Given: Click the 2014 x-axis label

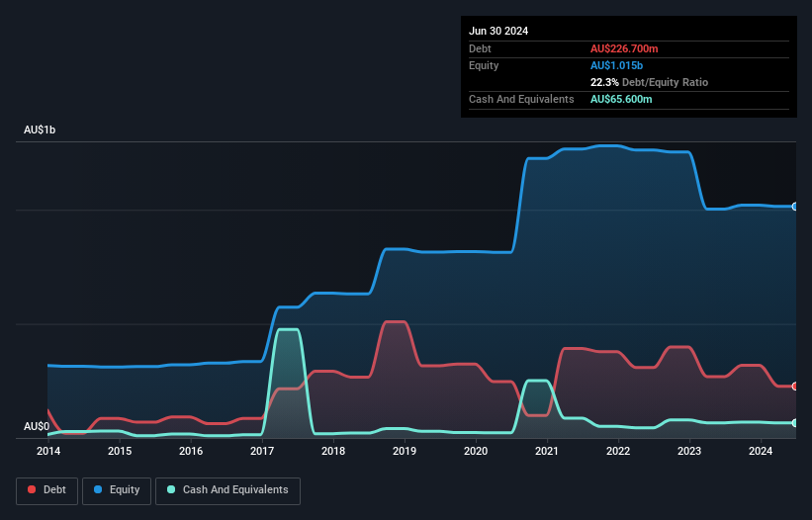Looking at the screenshot, I should 48,451.
